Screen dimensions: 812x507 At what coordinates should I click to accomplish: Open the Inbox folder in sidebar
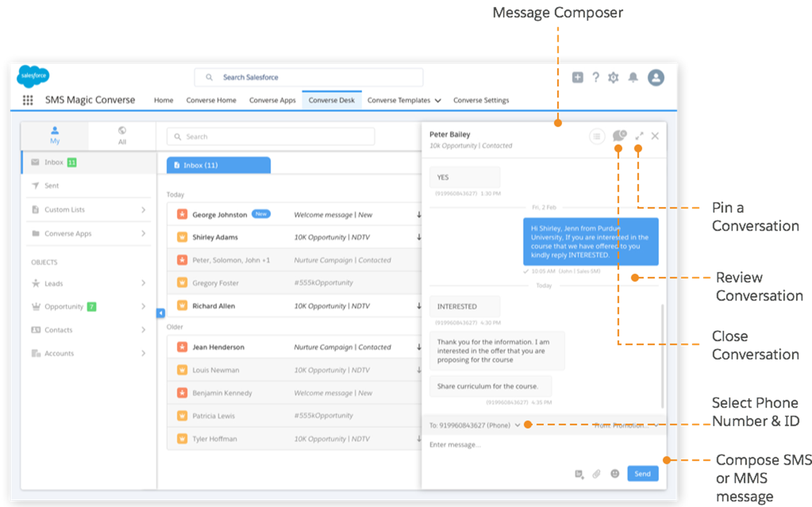click(89, 163)
